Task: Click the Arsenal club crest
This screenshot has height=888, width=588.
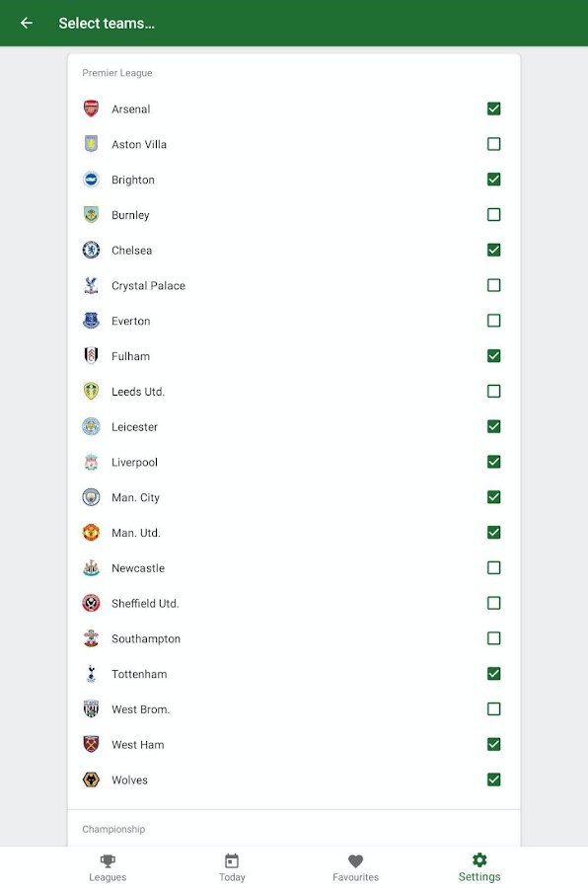Action: click(91, 109)
